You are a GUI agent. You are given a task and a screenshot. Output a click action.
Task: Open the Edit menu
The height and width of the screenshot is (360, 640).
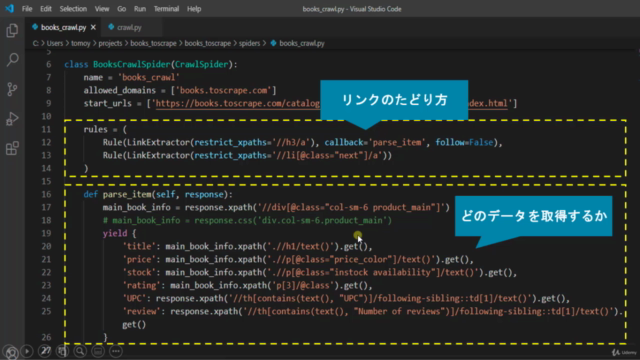[x=46, y=9]
